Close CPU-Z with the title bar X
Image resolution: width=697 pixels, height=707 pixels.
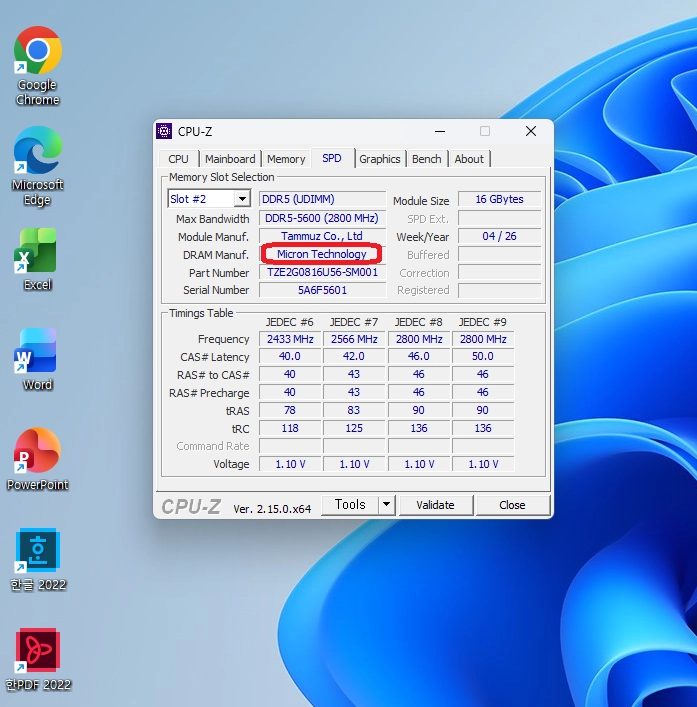point(531,131)
